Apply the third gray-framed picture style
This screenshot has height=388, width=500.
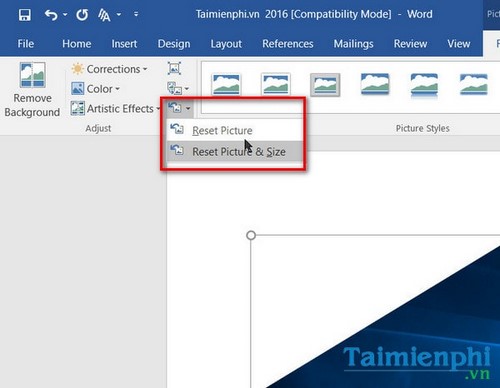[325, 85]
